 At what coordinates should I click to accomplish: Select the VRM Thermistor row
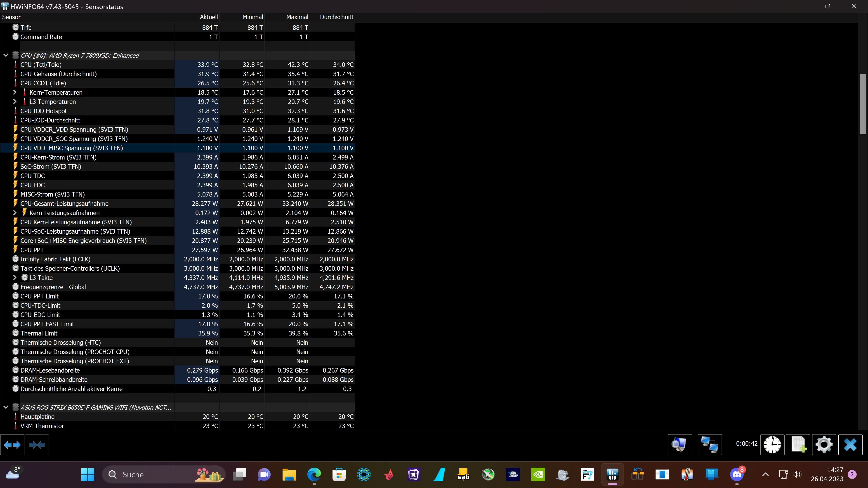pyautogui.click(x=177, y=426)
